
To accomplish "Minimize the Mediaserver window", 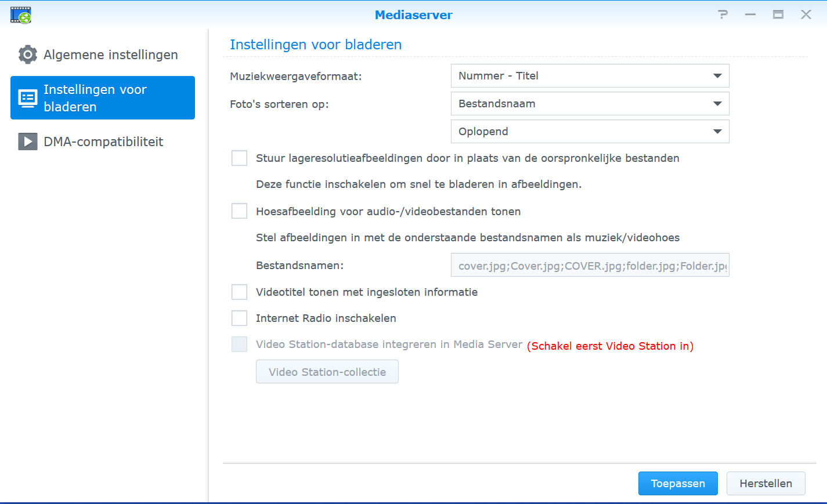I will [x=750, y=14].
